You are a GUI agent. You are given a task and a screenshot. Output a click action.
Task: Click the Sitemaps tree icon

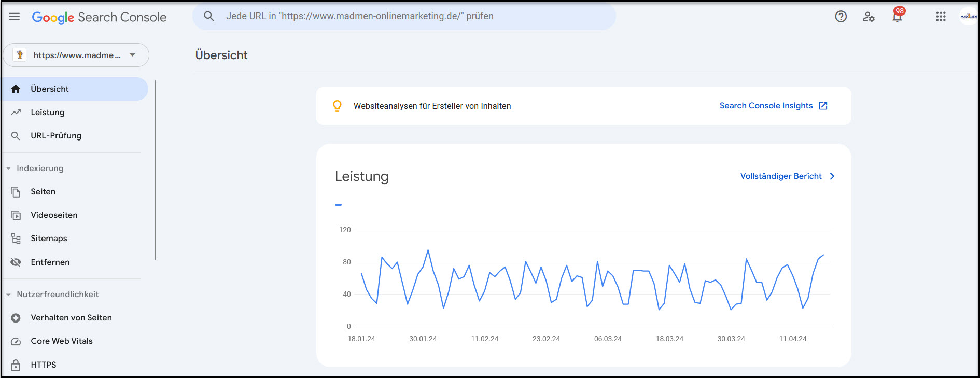click(x=16, y=239)
